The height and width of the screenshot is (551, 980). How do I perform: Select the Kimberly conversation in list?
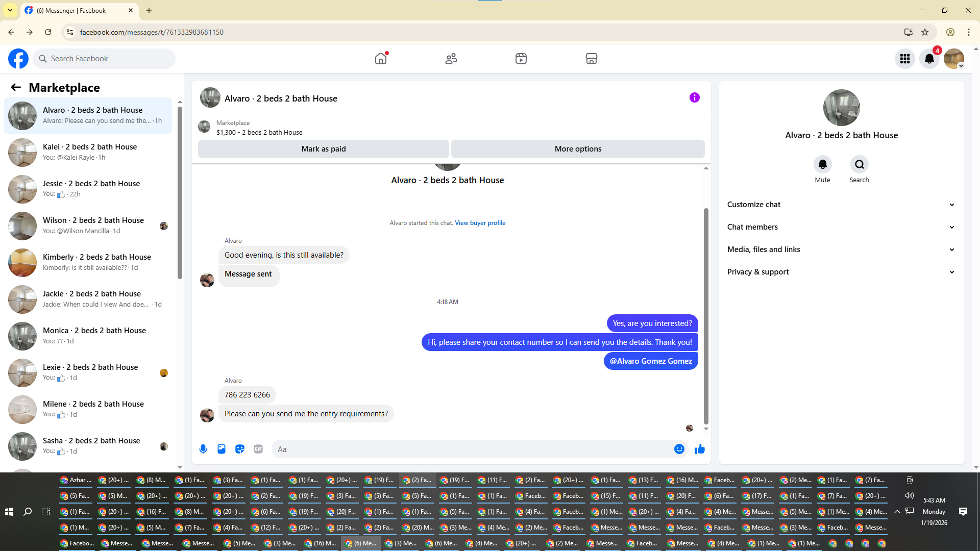[89, 262]
